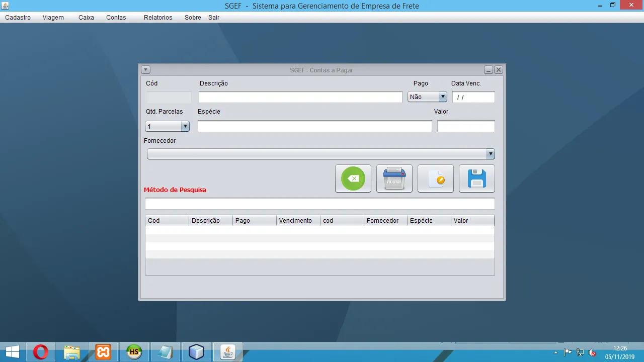Open the Pago dropdown showing Não

(427, 97)
